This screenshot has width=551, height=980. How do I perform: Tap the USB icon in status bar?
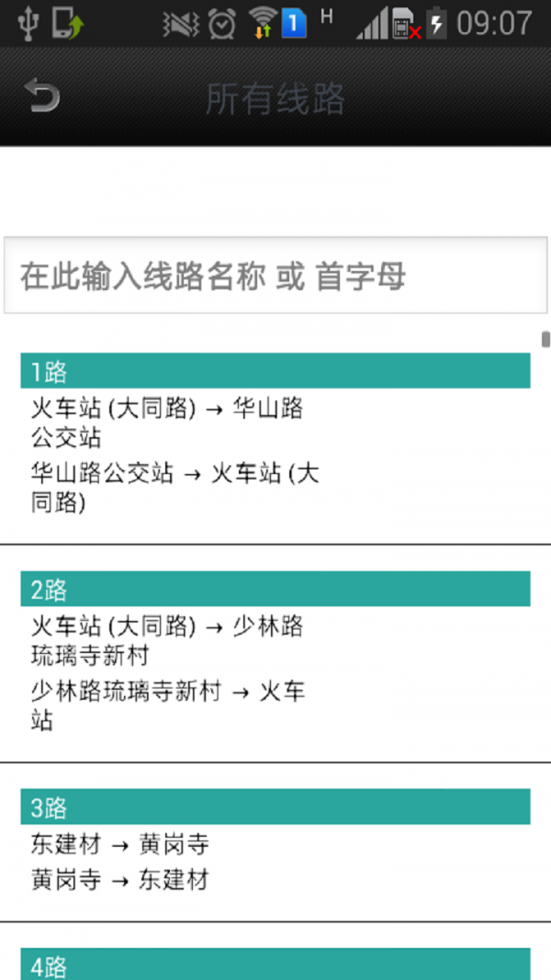click(x=28, y=23)
